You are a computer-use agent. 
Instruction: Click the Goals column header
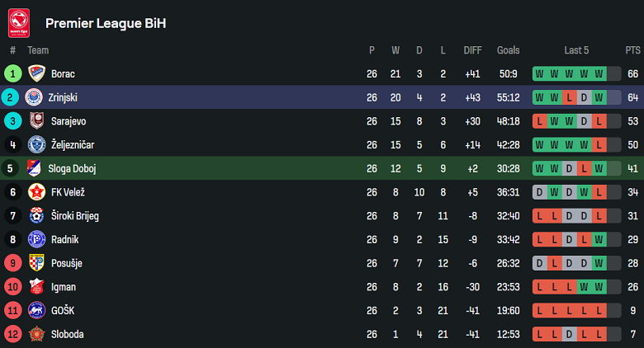509,50
